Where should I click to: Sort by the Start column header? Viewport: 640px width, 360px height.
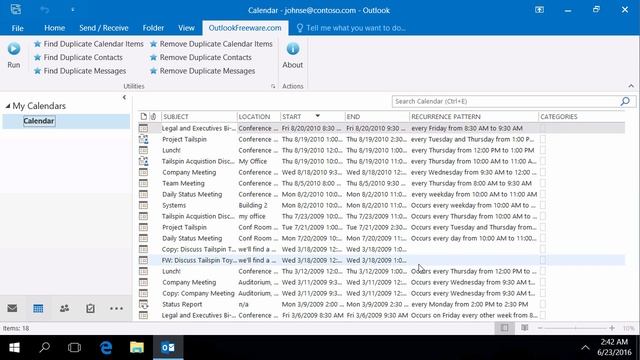point(312,117)
